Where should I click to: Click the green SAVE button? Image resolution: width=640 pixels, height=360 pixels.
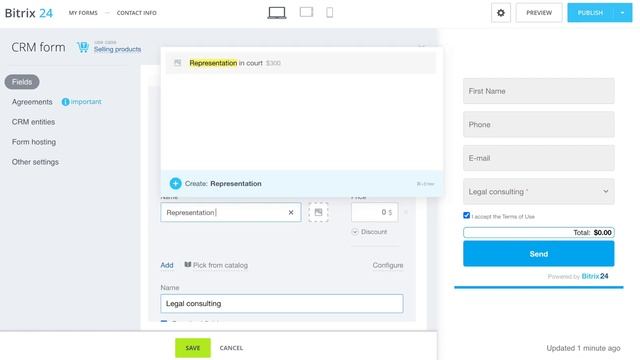(193, 348)
